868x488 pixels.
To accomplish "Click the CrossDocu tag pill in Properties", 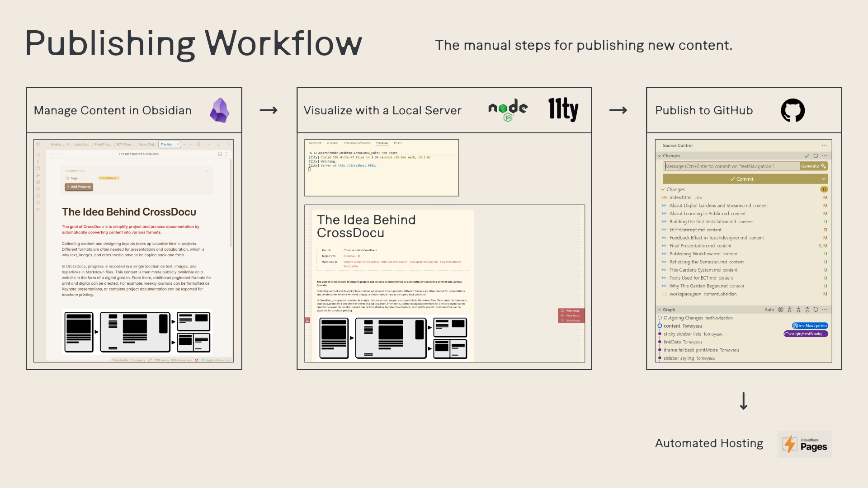I will coord(108,178).
